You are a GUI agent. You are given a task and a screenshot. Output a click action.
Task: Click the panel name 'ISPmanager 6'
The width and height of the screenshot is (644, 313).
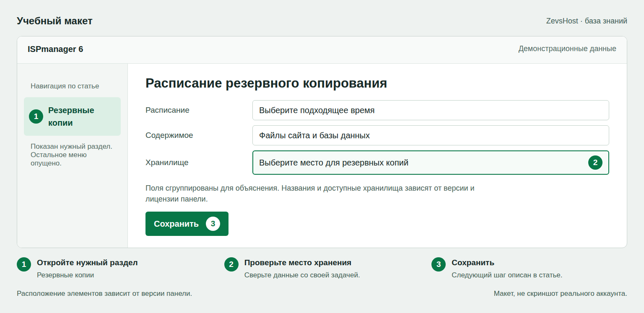point(55,49)
